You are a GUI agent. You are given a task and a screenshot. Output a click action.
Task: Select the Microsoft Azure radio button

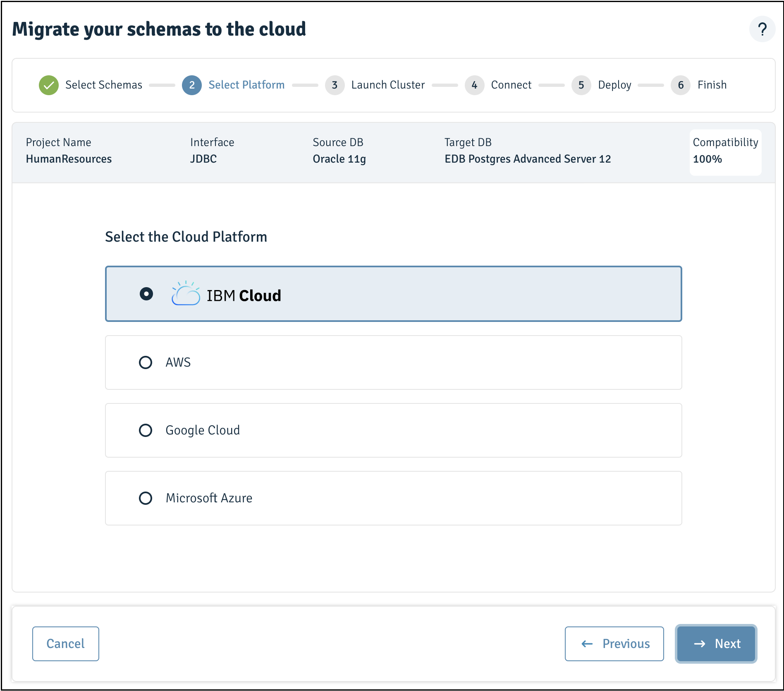tap(146, 498)
